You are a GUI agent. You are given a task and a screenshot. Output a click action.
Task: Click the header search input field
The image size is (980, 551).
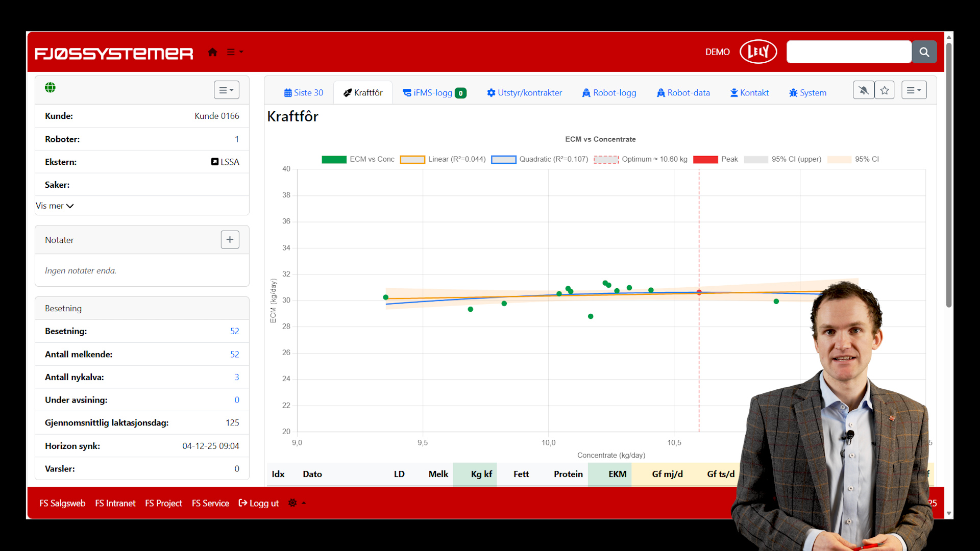(848, 52)
